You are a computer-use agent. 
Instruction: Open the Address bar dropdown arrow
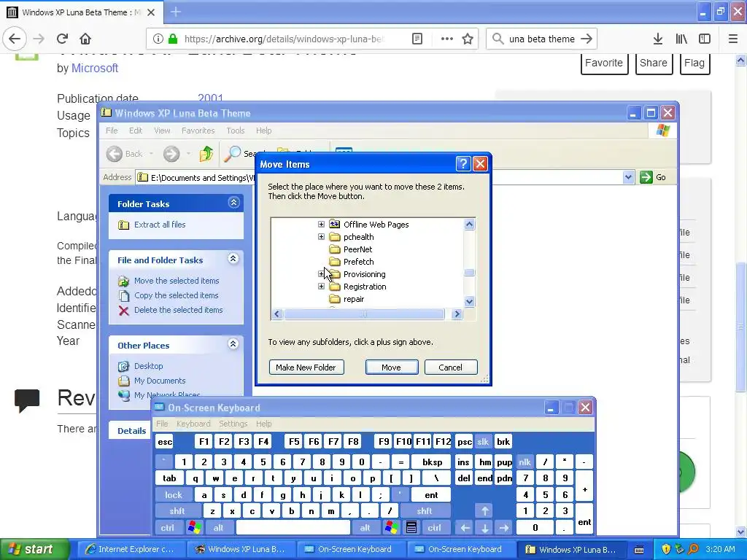click(x=628, y=177)
